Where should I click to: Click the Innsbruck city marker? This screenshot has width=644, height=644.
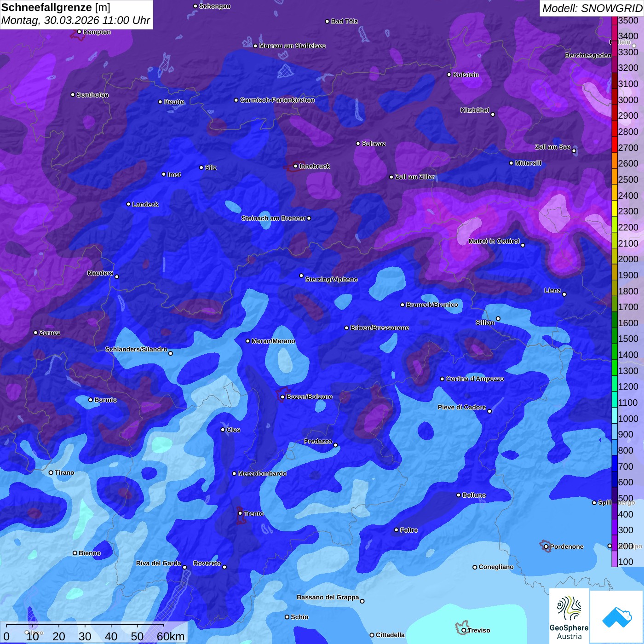coord(295,166)
